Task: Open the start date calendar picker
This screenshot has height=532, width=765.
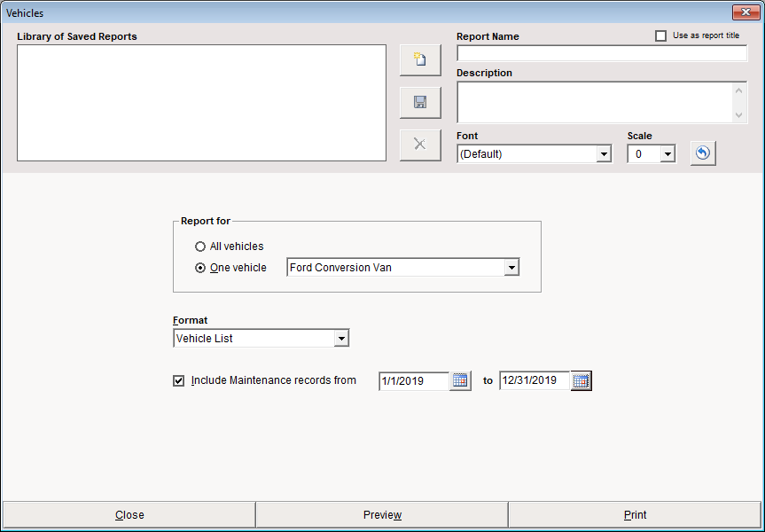Action: [x=460, y=380]
